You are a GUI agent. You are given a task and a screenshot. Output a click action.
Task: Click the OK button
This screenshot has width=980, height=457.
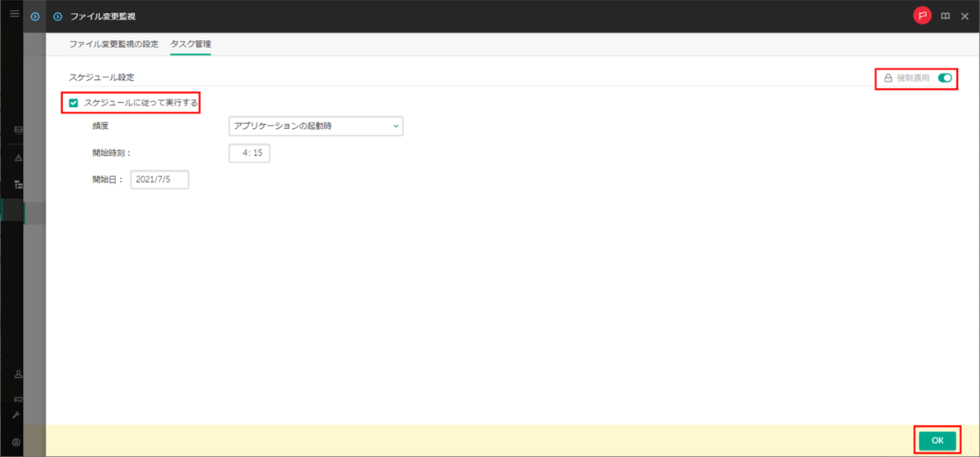[x=937, y=440]
